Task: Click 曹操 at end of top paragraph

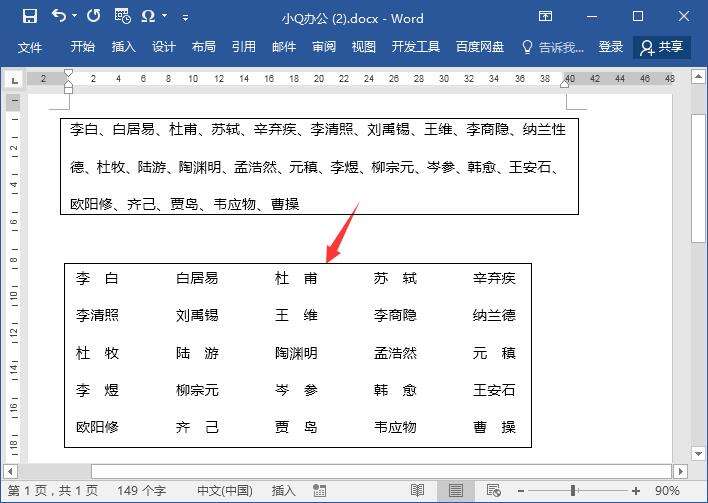Action: point(285,204)
